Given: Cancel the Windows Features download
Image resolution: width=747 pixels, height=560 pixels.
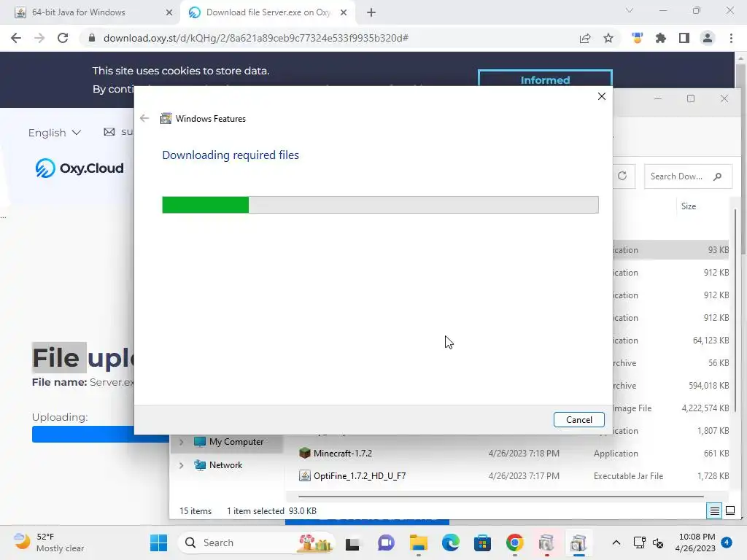Looking at the screenshot, I should pos(578,419).
